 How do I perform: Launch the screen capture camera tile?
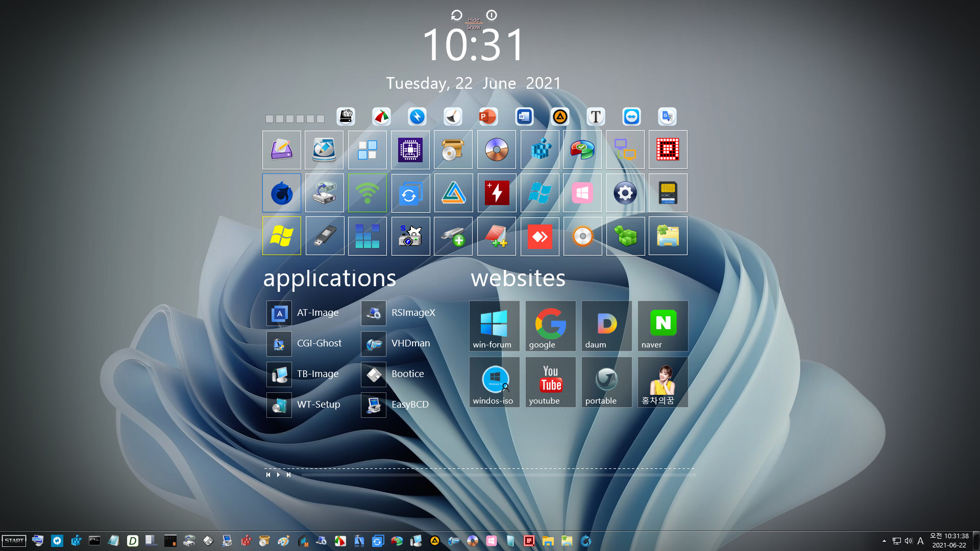tap(410, 236)
